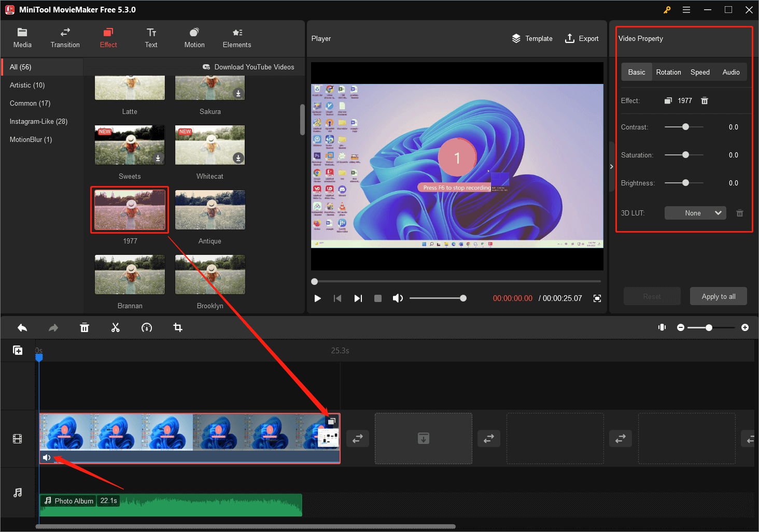Delete the selected clip
The width and height of the screenshot is (759, 532).
[x=85, y=327]
